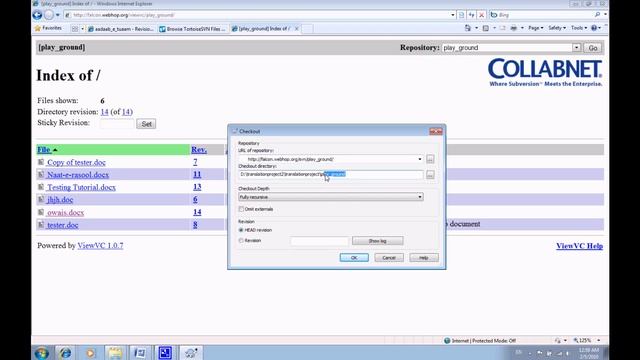
Task: Open search provider dropdown arrow
Action: [x=605, y=15]
